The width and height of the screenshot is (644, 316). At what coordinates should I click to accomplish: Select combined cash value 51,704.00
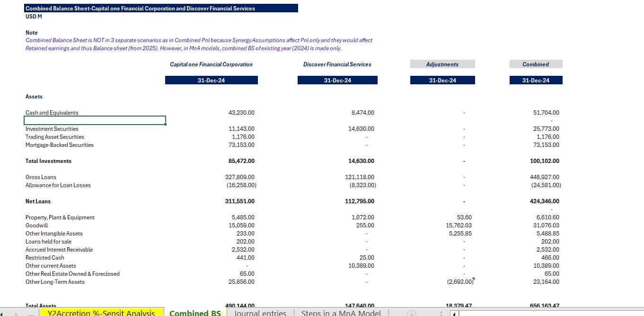(546, 113)
